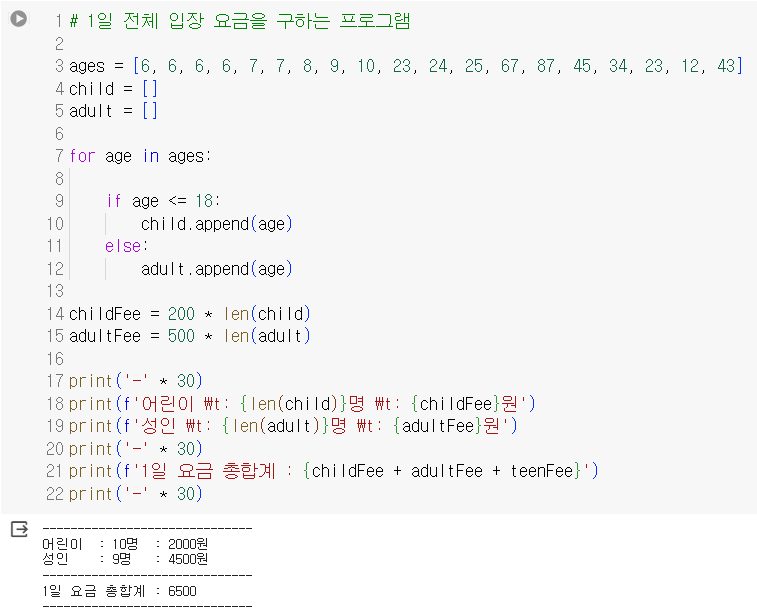Click the print line with '성인' f-string
The image size is (757, 614).
point(293,426)
